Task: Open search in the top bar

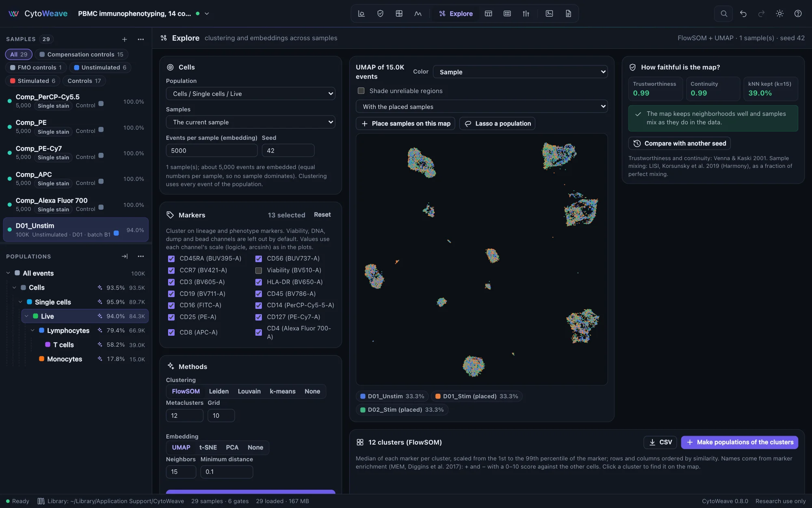Action: click(723, 13)
